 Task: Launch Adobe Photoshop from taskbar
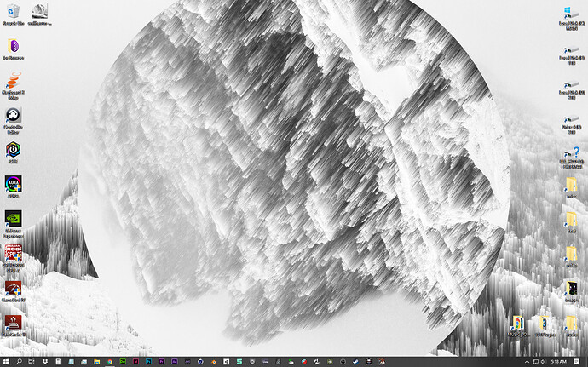tap(149, 362)
